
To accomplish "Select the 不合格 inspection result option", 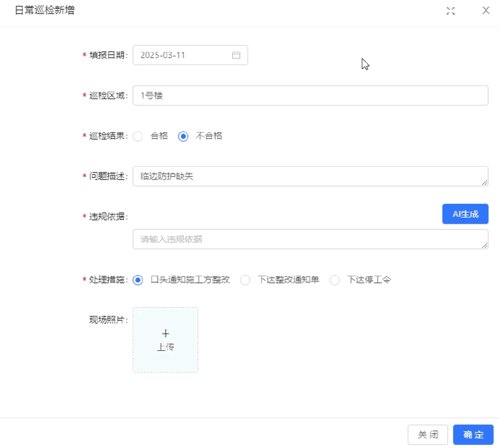I will point(183,136).
